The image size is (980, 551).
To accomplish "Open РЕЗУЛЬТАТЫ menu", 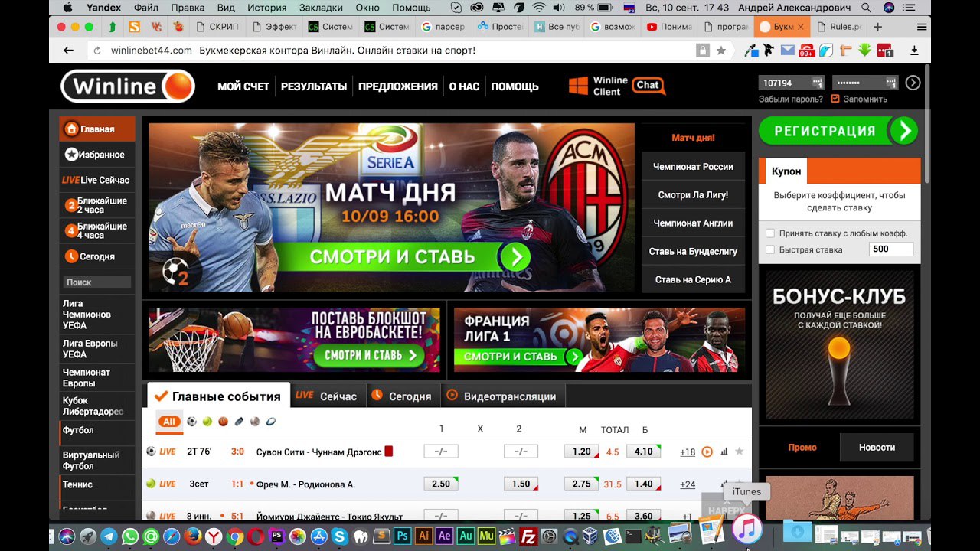I will (x=314, y=86).
